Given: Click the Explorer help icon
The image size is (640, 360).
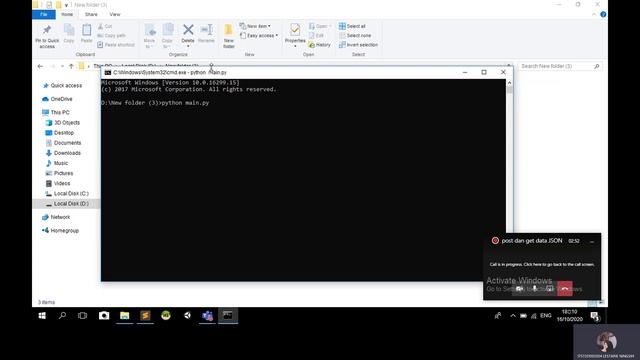Looking at the screenshot, I should point(603,14).
